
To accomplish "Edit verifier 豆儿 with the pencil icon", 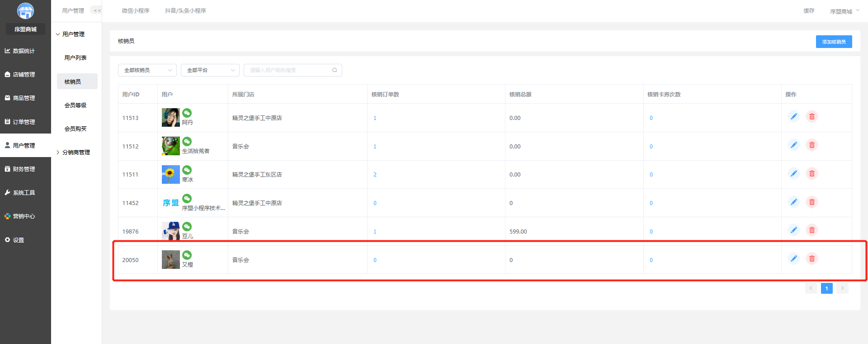I will tap(793, 230).
